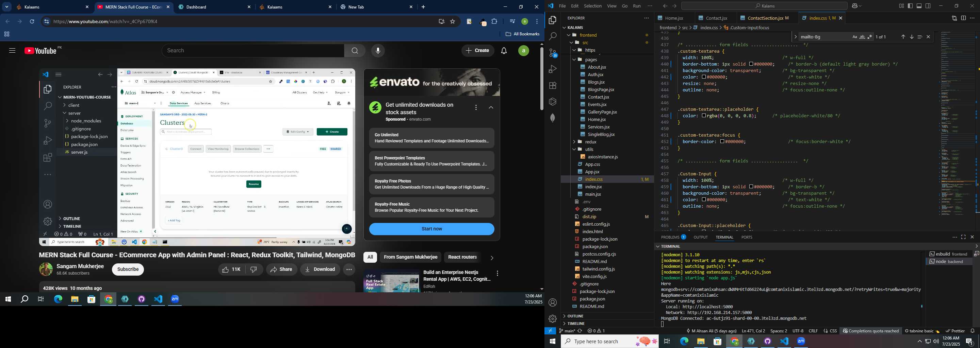Open VS Code notifications bell in status bar

(x=973, y=331)
